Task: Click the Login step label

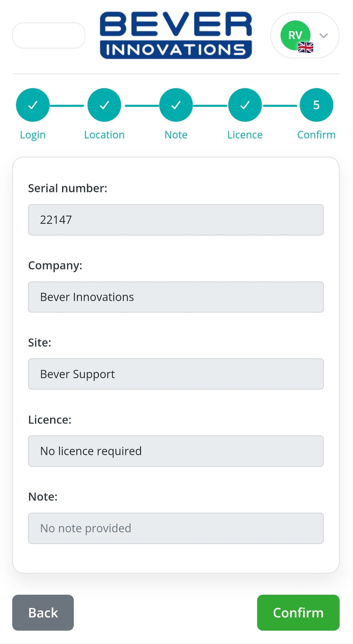Action: [x=33, y=135]
